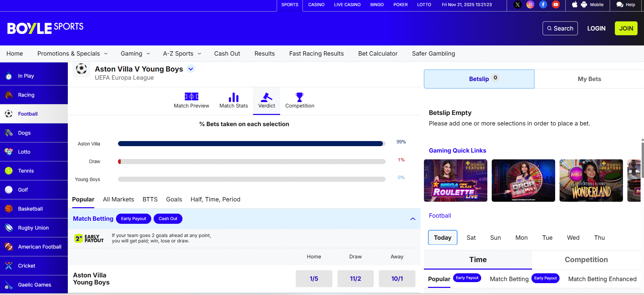Open the X (Twitter) social icon
The width and height of the screenshot is (644, 295).
[518, 5]
